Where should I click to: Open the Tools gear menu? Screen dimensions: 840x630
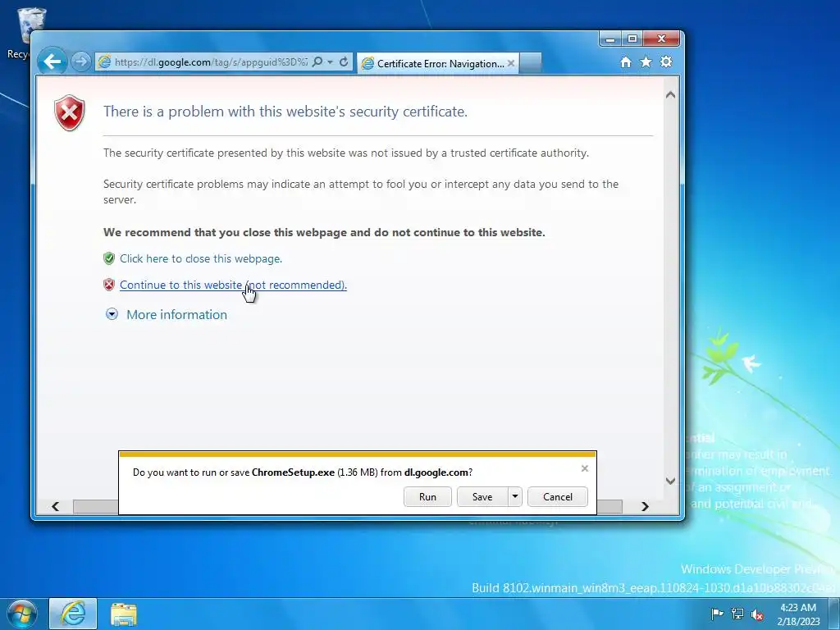pos(666,62)
